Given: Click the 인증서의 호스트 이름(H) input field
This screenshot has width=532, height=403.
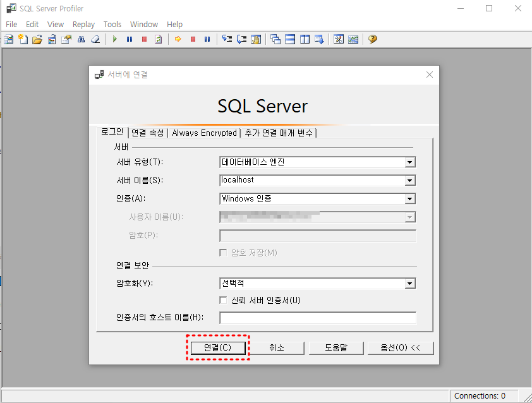Looking at the screenshot, I should (318, 318).
